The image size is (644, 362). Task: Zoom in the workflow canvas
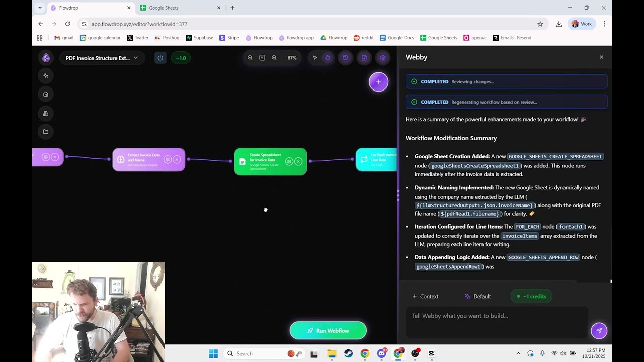click(x=274, y=58)
